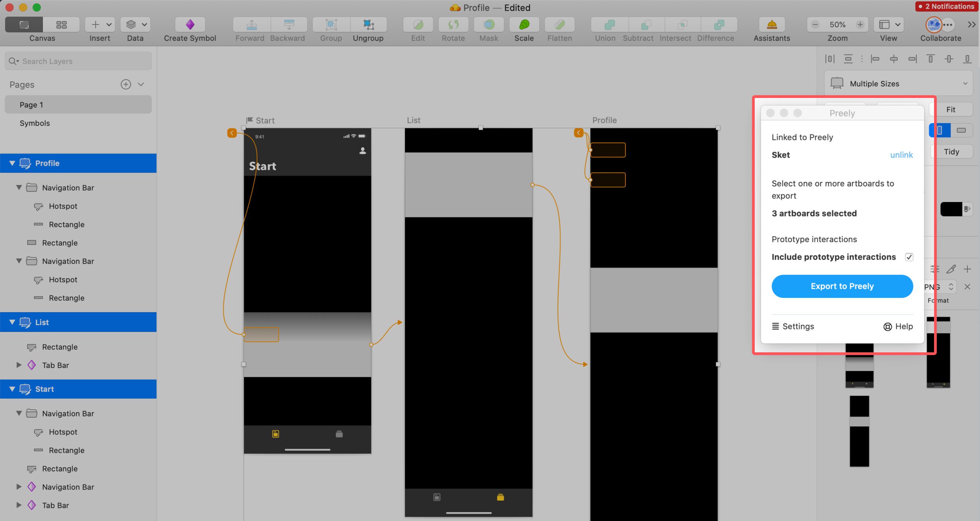The width and height of the screenshot is (980, 521).
Task: Click the Export to Preely button
Action: [842, 286]
